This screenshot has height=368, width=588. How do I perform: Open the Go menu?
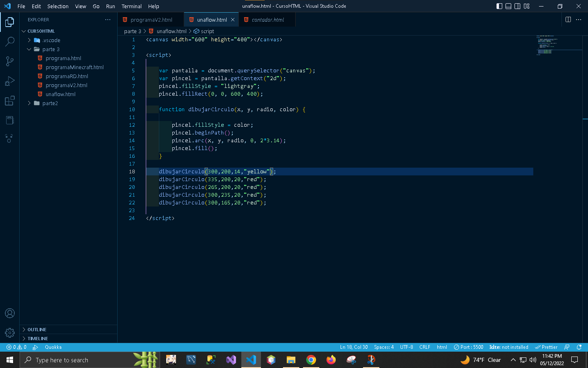pos(96,6)
